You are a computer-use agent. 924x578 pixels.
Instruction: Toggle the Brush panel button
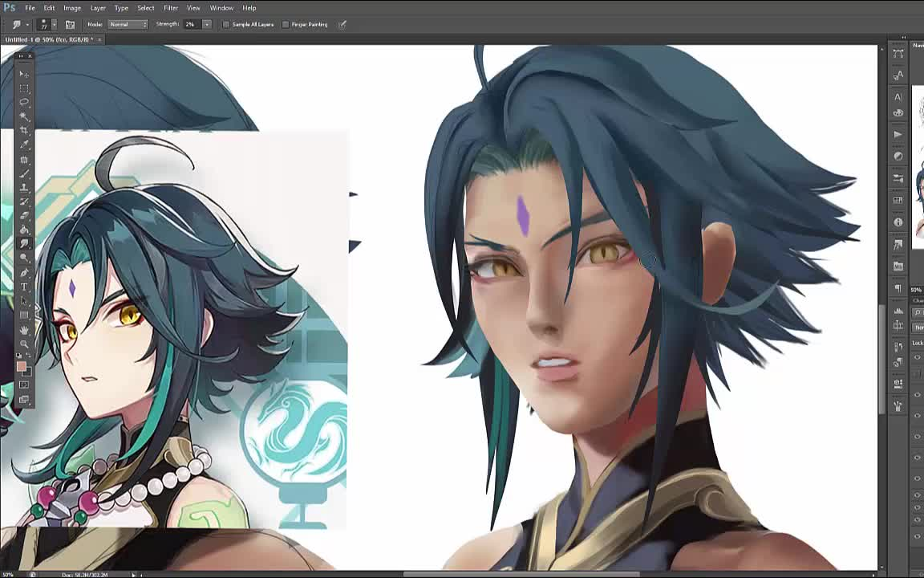[70, 25]
